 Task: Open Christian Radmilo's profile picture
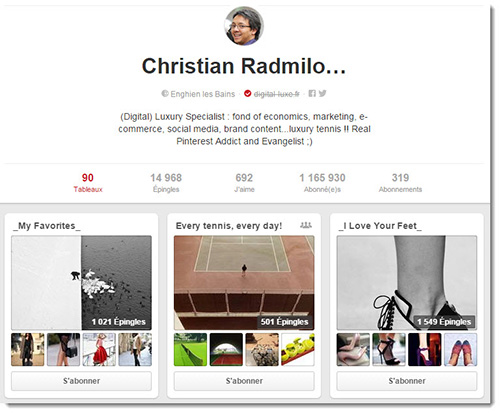click(244, 26)
